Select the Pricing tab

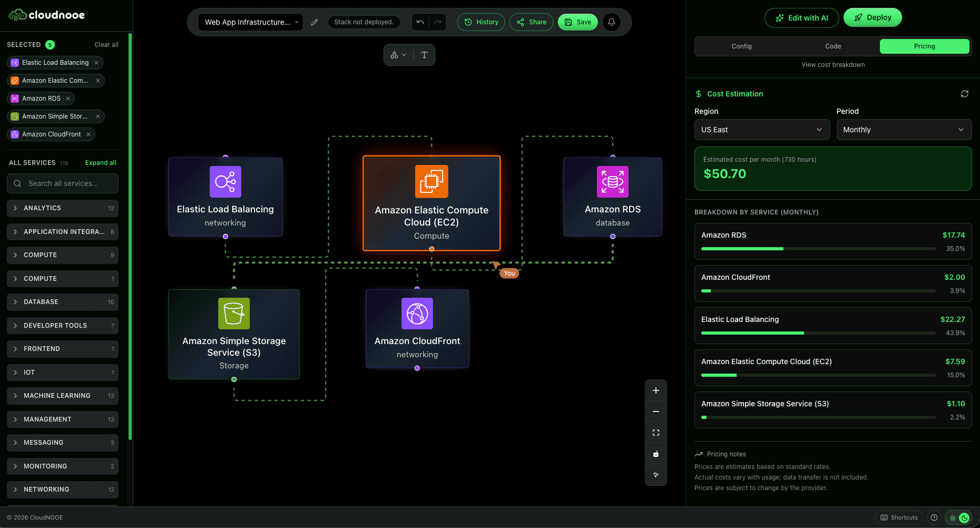click(925, 46)
